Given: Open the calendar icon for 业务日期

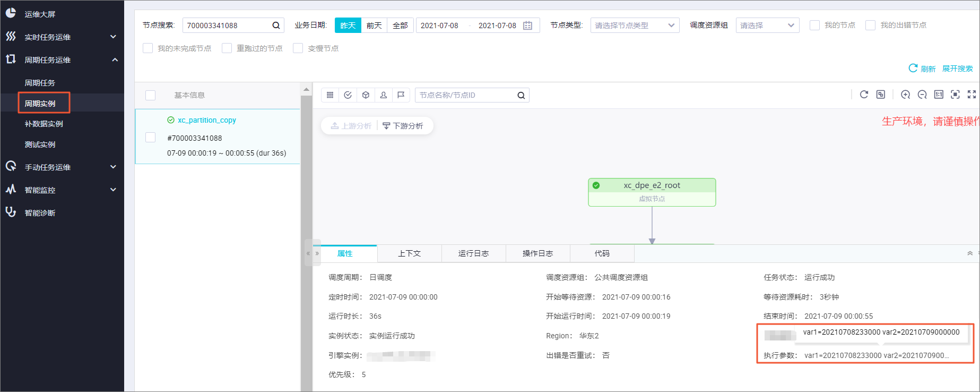Looking at the screenshot, I should pyautogui.click(x=527, y=25).
